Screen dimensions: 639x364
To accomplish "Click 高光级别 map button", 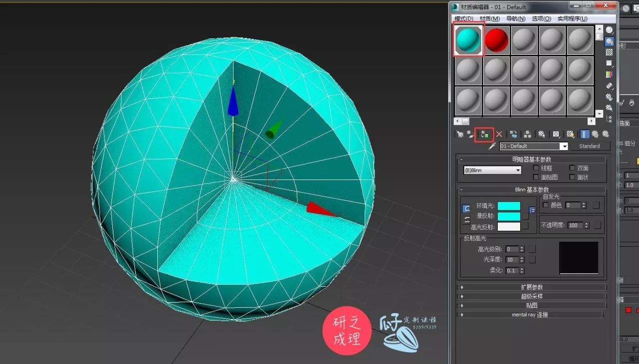I will pyautogui.click(x=532, y=249).
